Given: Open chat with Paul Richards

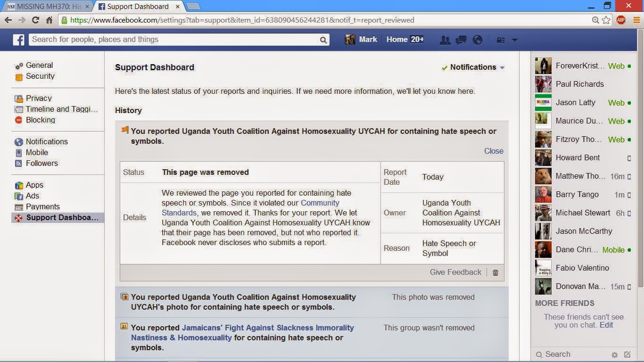Looking at the screenshot, I should (x=584, y=84).
